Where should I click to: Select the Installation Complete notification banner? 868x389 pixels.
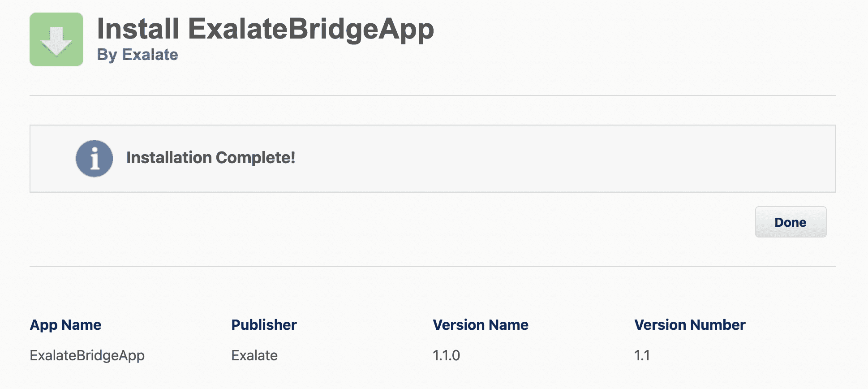click(432, 158)
